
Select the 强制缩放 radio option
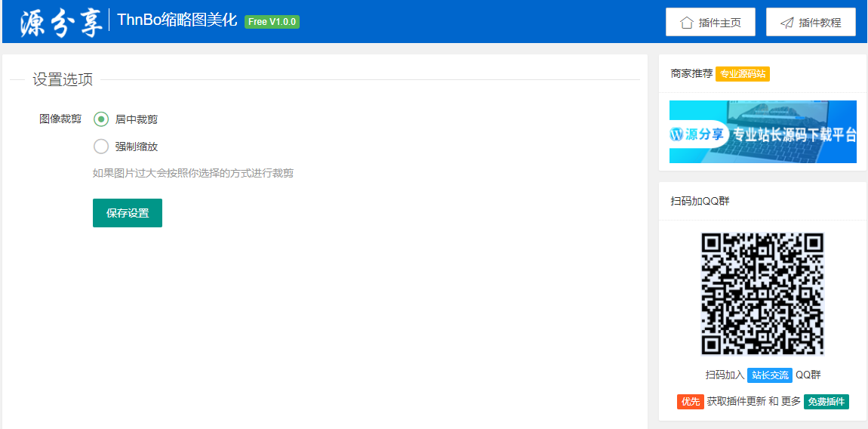101,147
